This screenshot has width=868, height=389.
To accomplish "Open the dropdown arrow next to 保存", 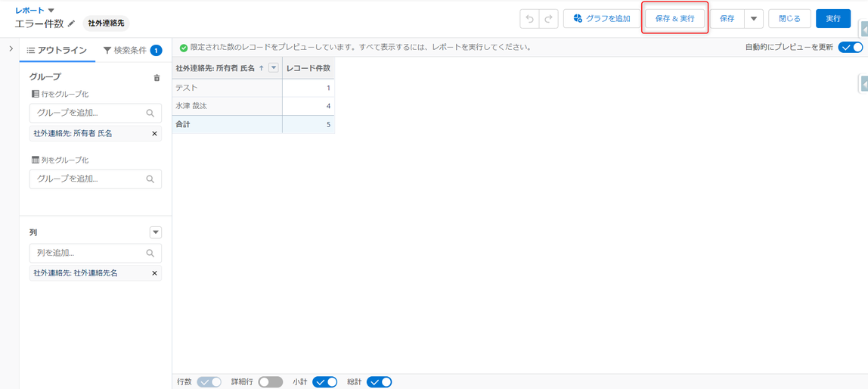I will tap(754, 18).
